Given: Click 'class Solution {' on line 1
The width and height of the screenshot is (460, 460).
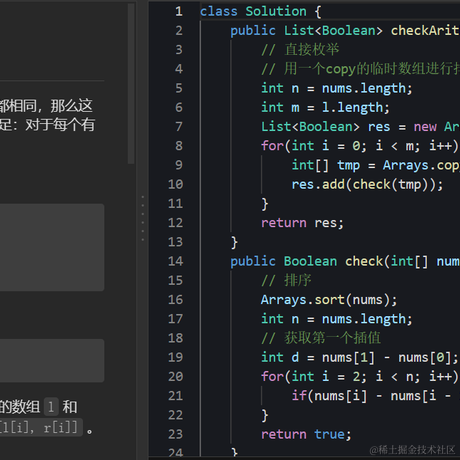Looking at the screenshot, I should pyautogui.click(x=261, y=11).
